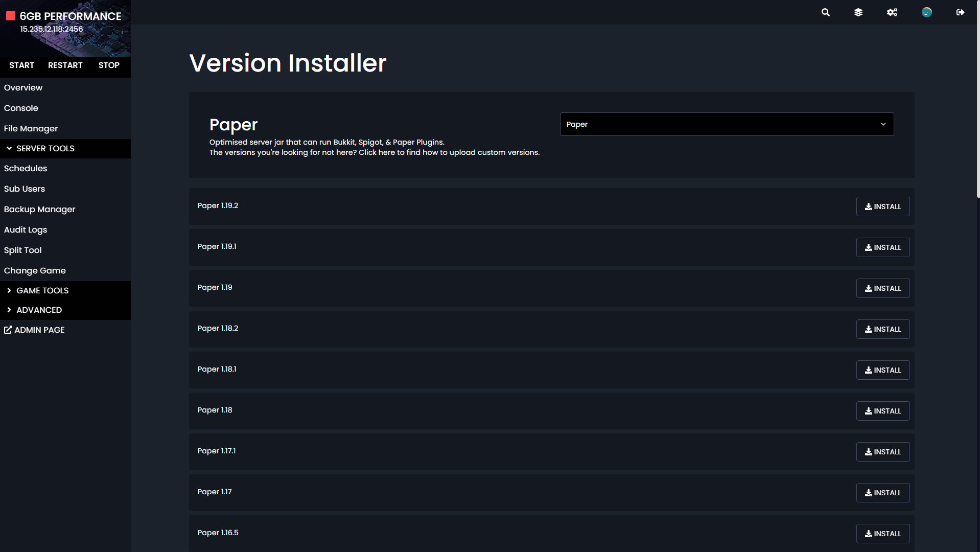Viewport: 980px width, 552px height.
Task: View Audit Logs
Action: pyautogui.click(x=26, y=229)
